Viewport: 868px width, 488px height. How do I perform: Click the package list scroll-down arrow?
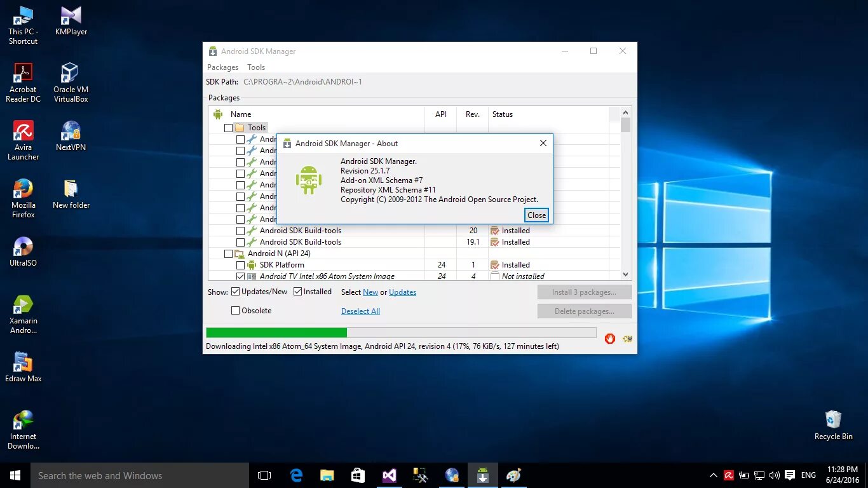click(x=626, y=274)
